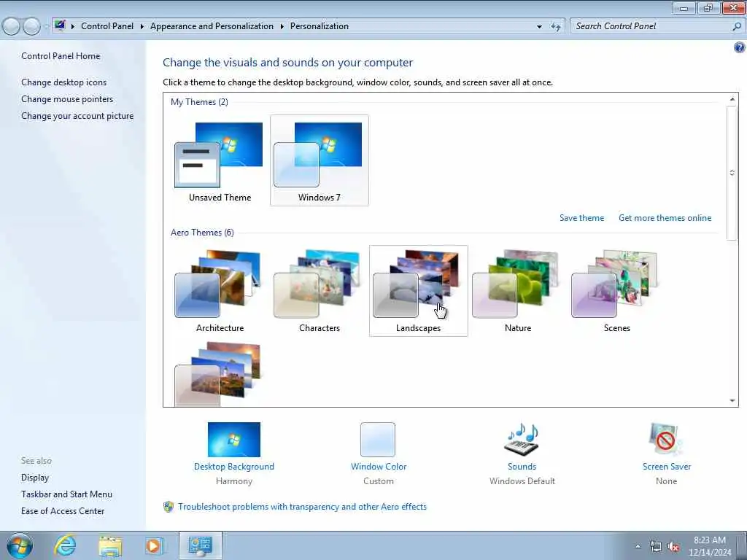
Task: Open Windows Media Player from taskbar
Action: [154, 545]
